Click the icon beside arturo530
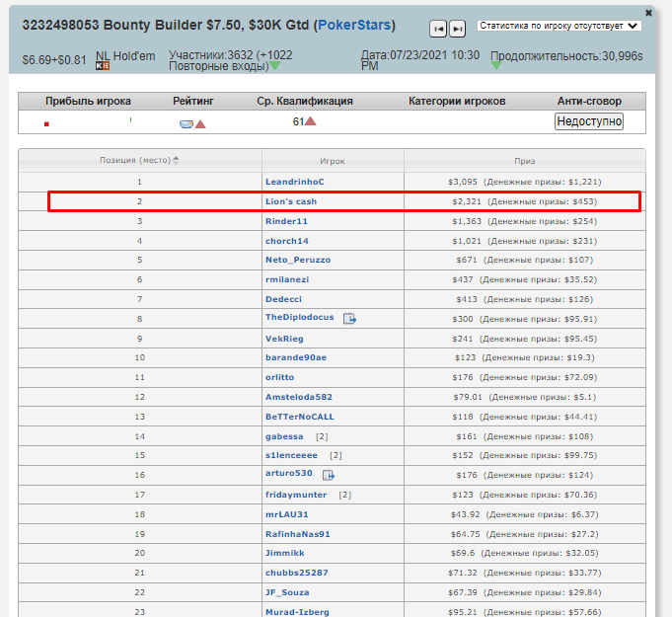672x617 pixels. (x=328, y=475)
